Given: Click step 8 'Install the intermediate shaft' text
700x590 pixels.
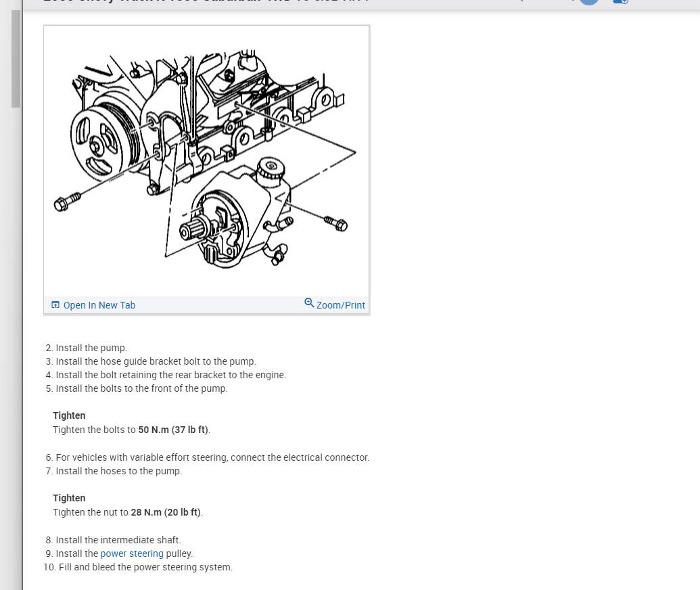Looking at the screenshot, I should point(118,540).
